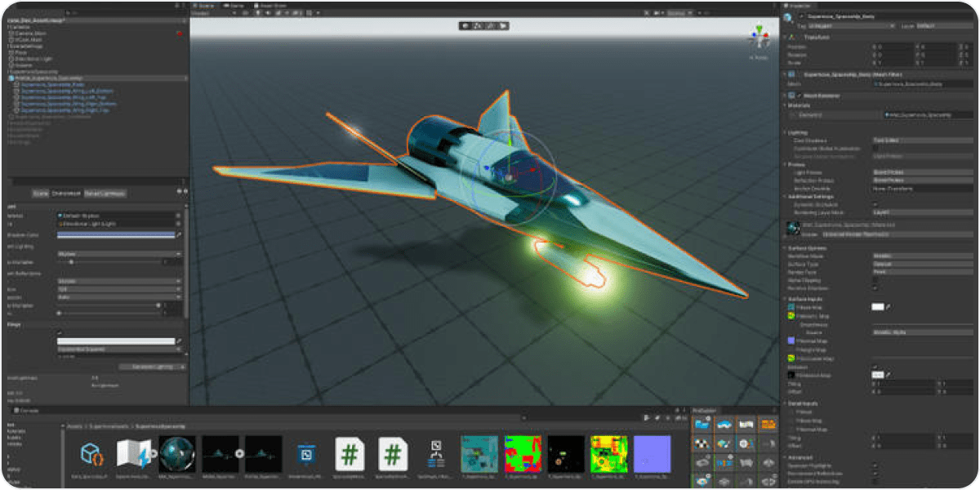Click the Base Map white color swatch
Screen dimensions: 980x490
[878, 307]
